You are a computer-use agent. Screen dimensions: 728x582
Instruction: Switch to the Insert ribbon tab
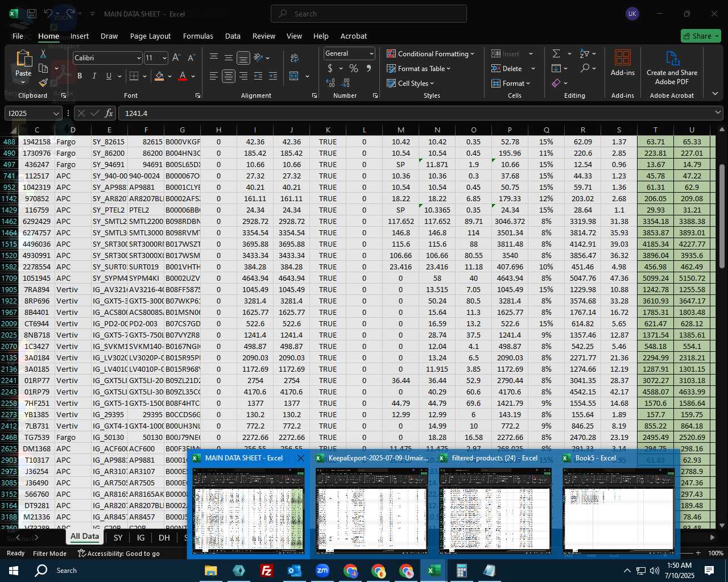[80, 36]
